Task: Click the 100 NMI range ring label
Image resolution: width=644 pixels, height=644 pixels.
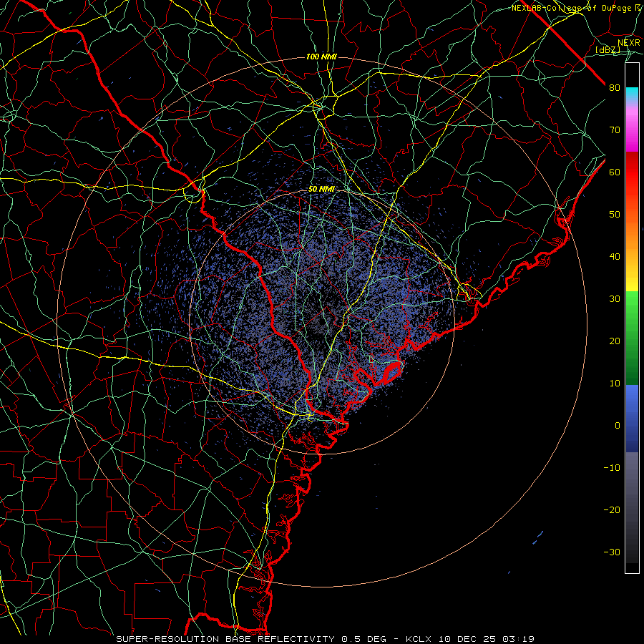Action: pos(321,57)
